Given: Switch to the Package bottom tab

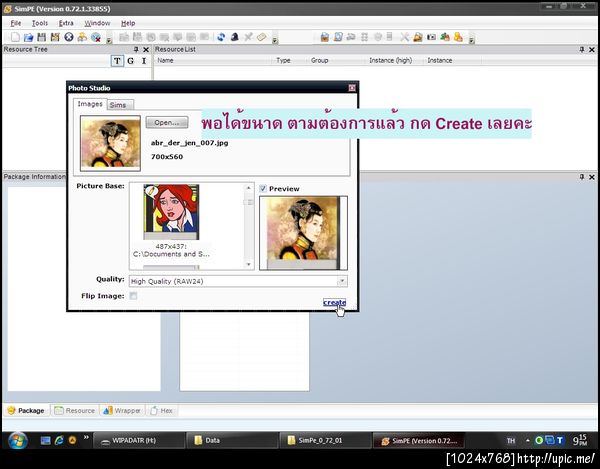Looking at the screenshot, I should click(x=26, y=410).
